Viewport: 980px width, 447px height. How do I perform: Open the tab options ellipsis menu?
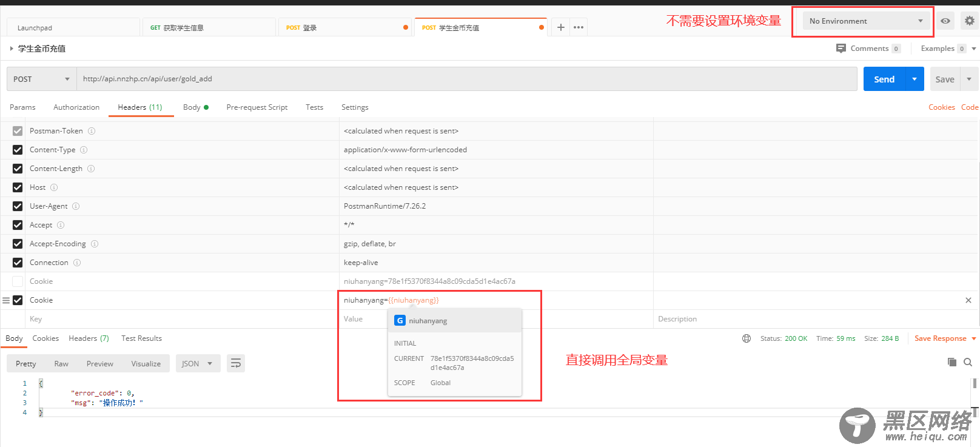pos(579,27)
